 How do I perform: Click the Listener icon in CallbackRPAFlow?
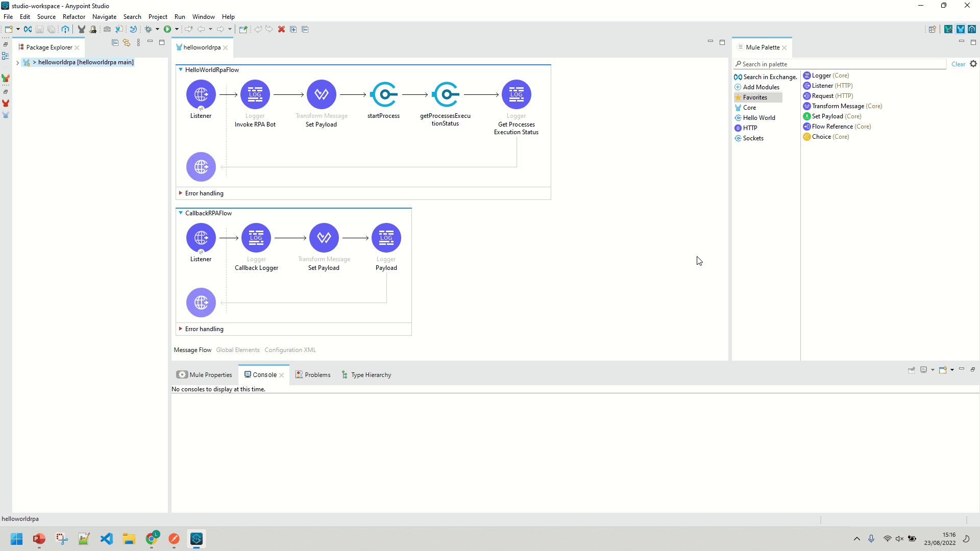click(201, 237)
